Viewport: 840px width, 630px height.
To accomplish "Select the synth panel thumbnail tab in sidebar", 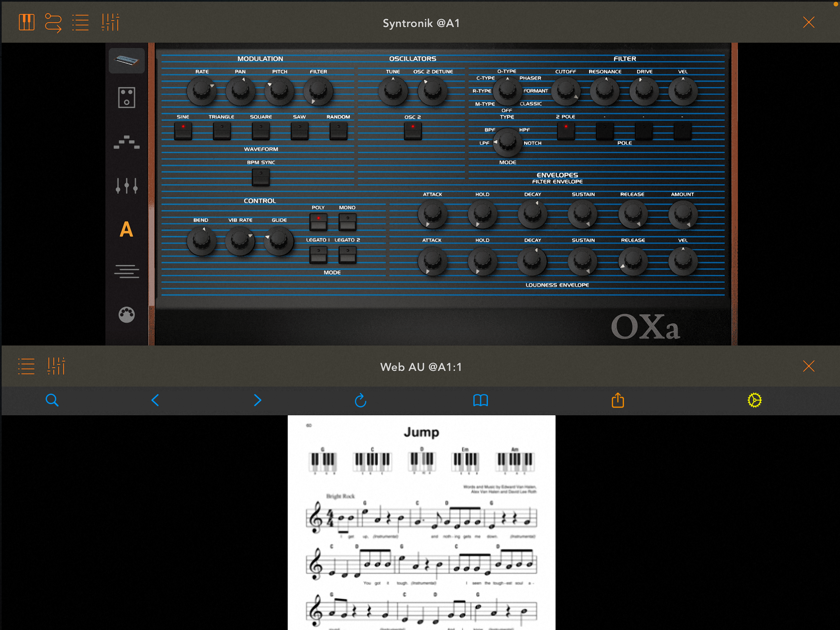I will (x=126, y=60).
